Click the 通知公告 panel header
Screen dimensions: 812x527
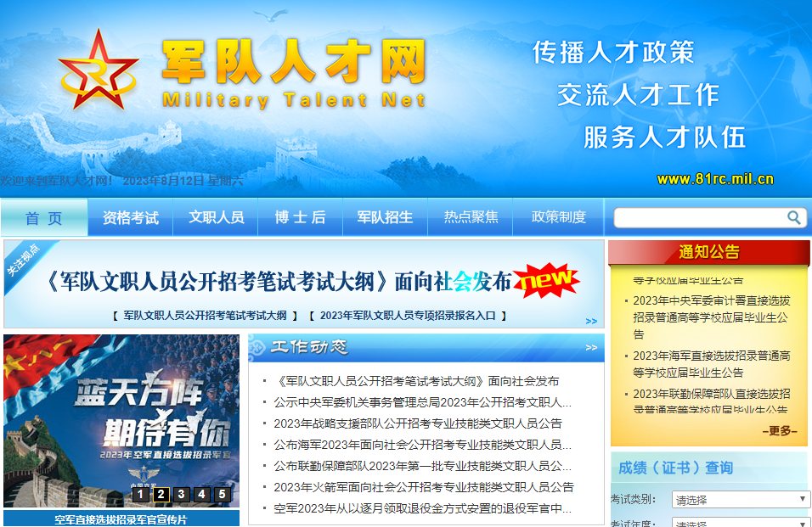tap(709, 252)
